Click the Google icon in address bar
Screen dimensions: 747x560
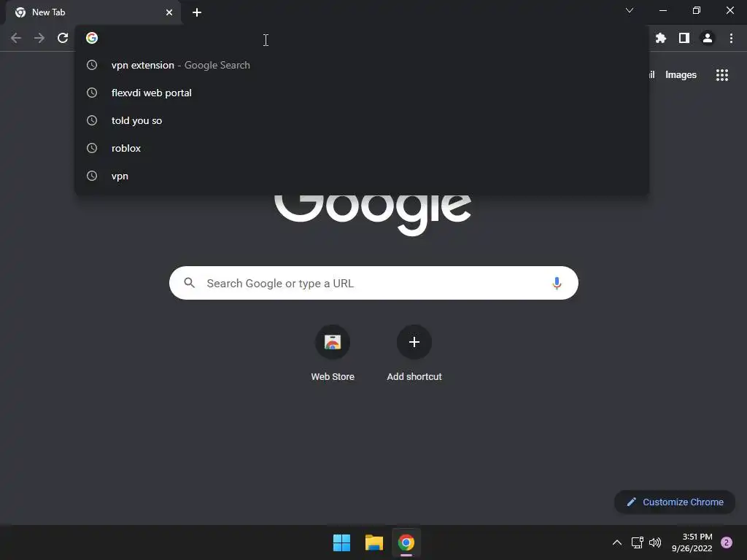pyautogui.click(x=92, y=38)
